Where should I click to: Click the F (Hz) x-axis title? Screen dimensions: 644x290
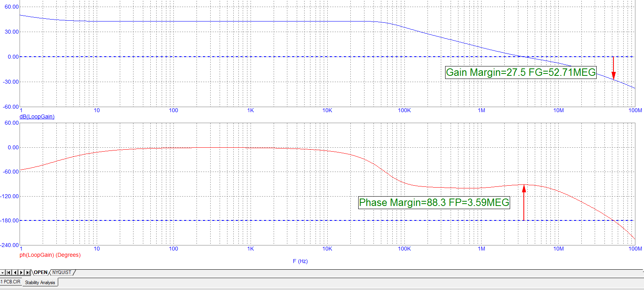click(300, 261)
